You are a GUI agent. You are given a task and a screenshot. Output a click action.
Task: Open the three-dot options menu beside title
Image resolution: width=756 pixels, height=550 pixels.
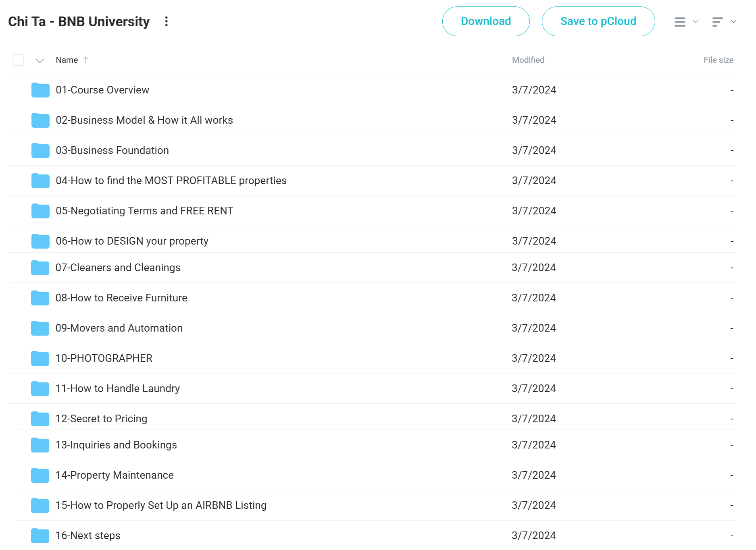[166, 21]
